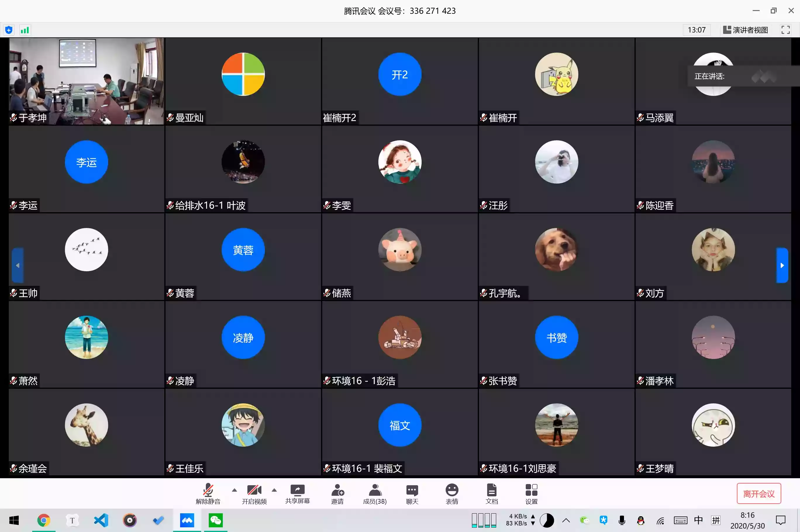
Task: Go to next page of participants
Action: click(x=782, y=265)
